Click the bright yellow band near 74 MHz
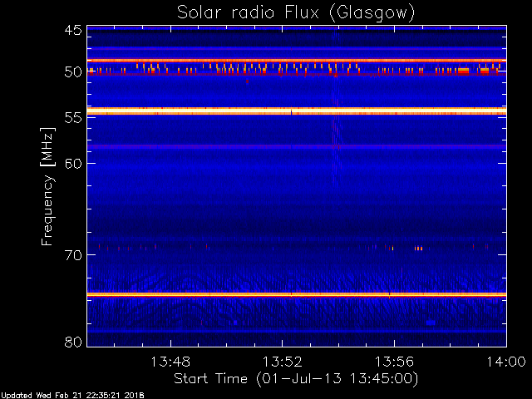Image resolution: width=532 pixels, height=399 pixels. pyautogui.click(x=297, y=294)
